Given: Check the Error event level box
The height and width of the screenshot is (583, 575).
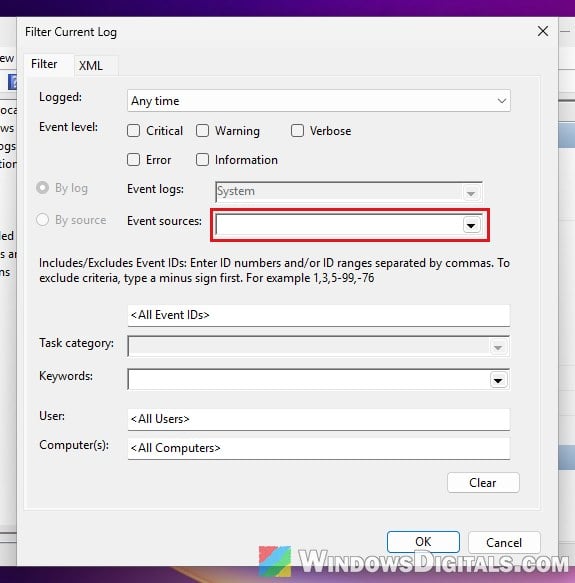Looking at the screenshot, I should [134, 160].
